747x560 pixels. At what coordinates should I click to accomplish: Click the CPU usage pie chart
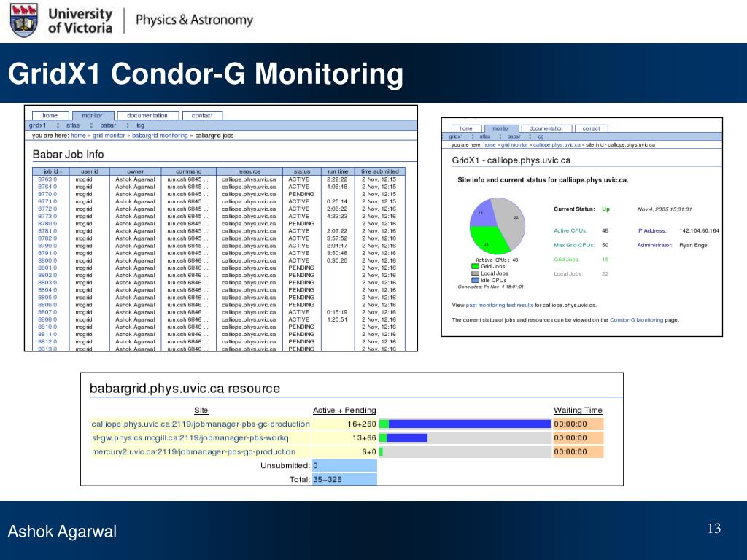(498, 226)
